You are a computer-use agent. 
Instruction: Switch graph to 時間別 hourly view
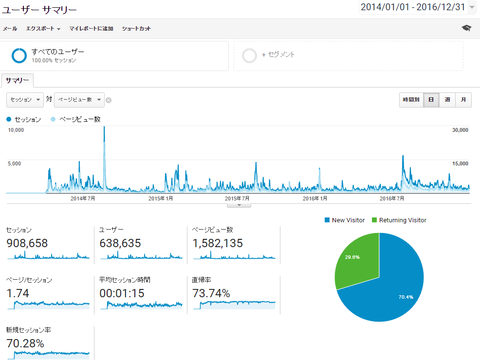pos(411,100)
